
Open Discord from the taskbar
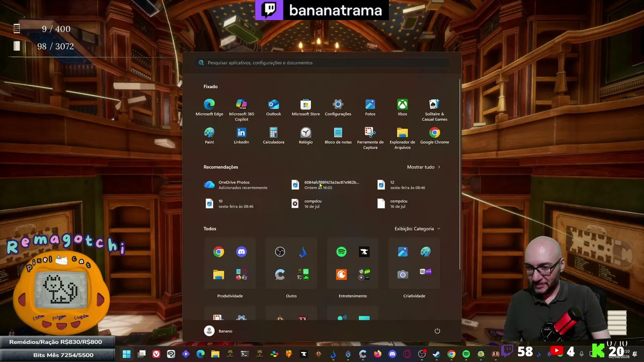tap(392, 354)
